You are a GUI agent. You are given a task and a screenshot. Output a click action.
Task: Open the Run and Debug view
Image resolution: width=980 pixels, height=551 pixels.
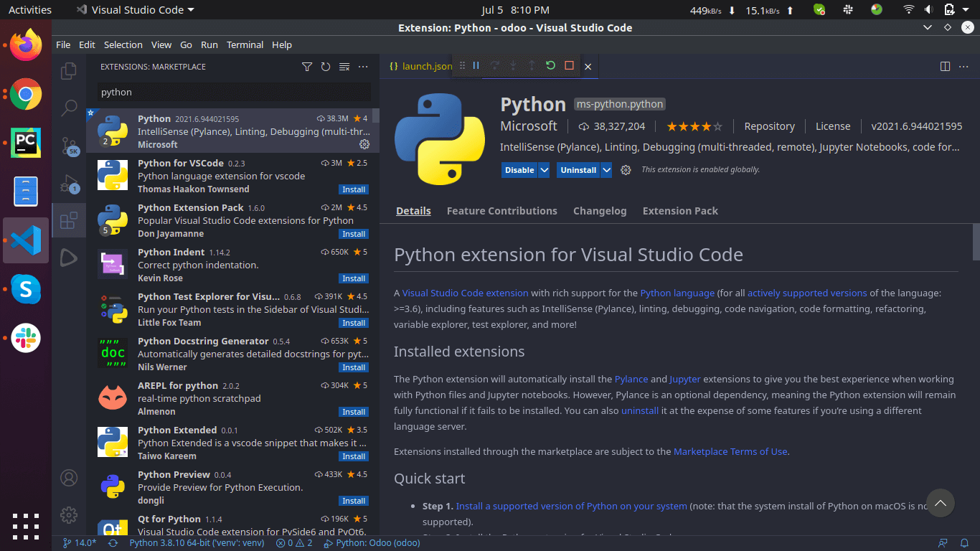[x=69, y=183]
